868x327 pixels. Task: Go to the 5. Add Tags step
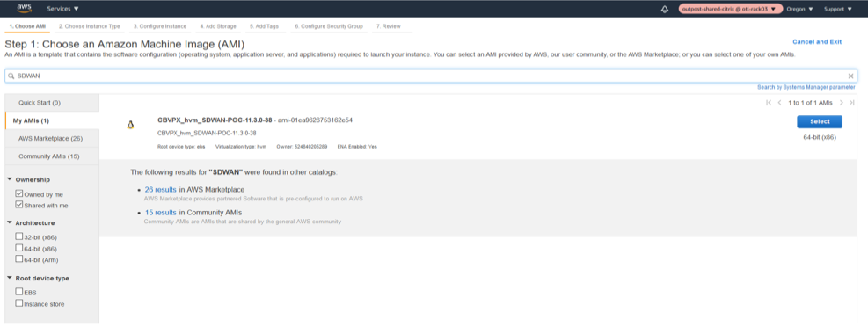pos(264,26)
